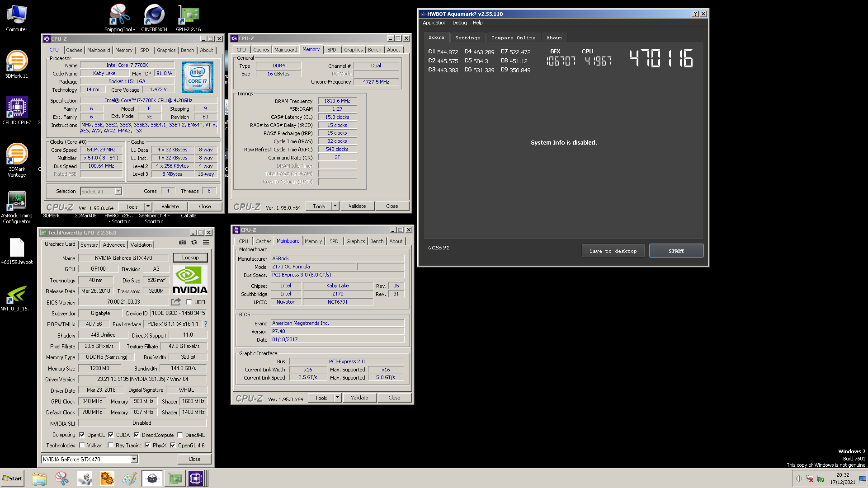
Task: Expand Tools dropdown arrow in CPU tab window
Action: click(148, 206)
